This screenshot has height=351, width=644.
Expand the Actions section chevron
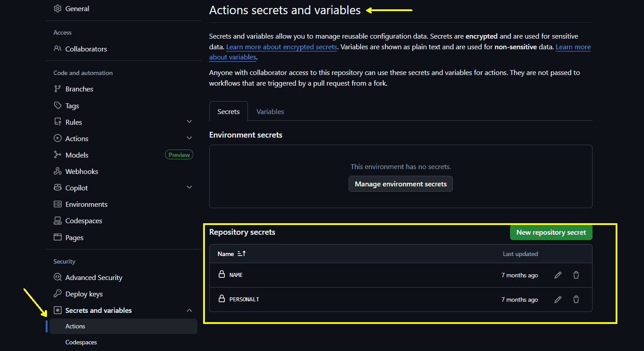(x=189, y=138)
